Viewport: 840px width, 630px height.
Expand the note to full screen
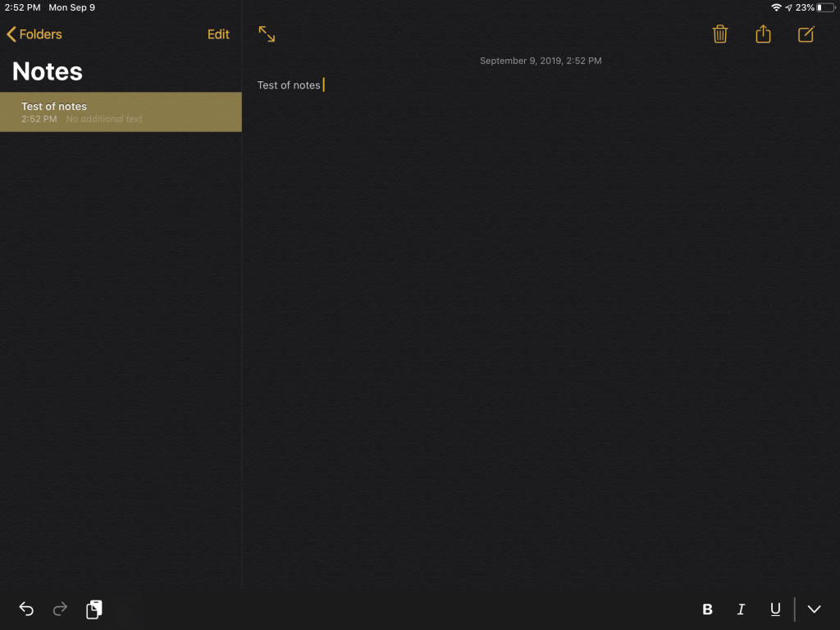(x=267, y=34)
